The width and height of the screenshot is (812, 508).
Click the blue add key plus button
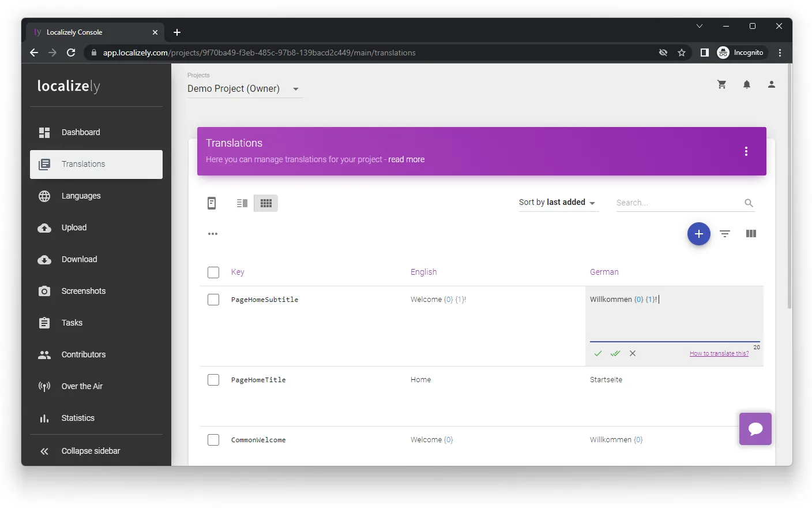698,234
